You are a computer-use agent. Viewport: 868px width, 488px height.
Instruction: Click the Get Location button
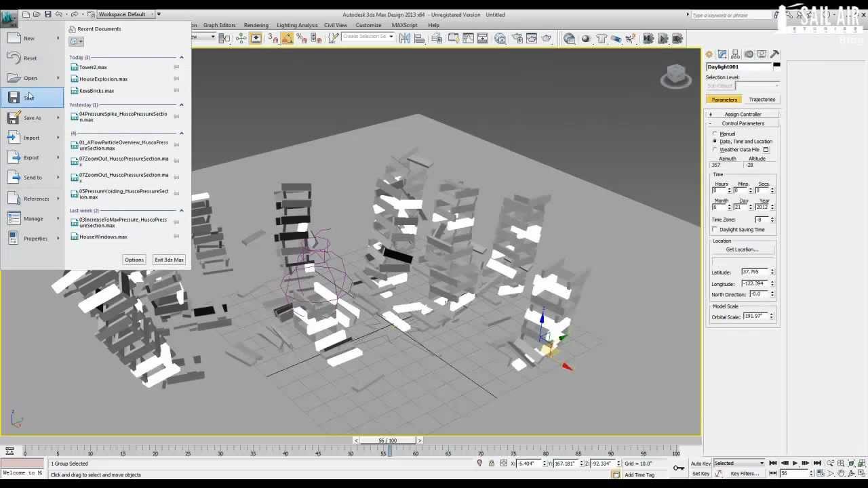pyautogui.click(x=742, y=249)
